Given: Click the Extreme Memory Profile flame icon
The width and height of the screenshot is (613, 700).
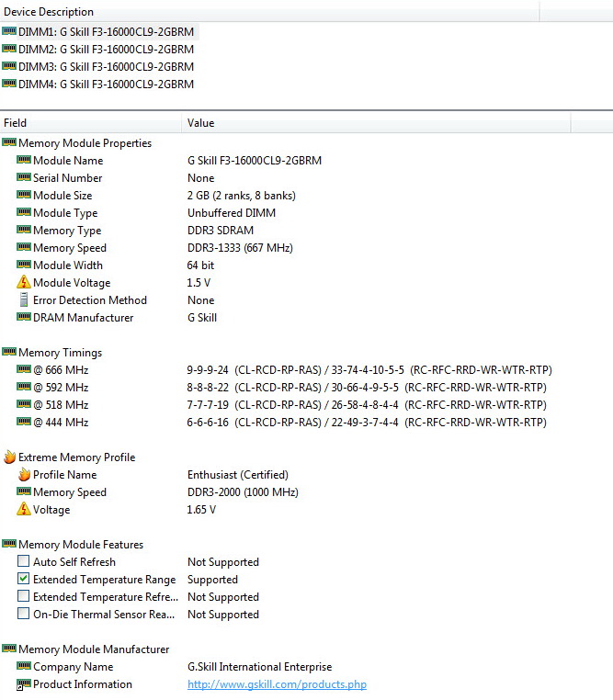Looking at the screenshot, I should (9, 457).
